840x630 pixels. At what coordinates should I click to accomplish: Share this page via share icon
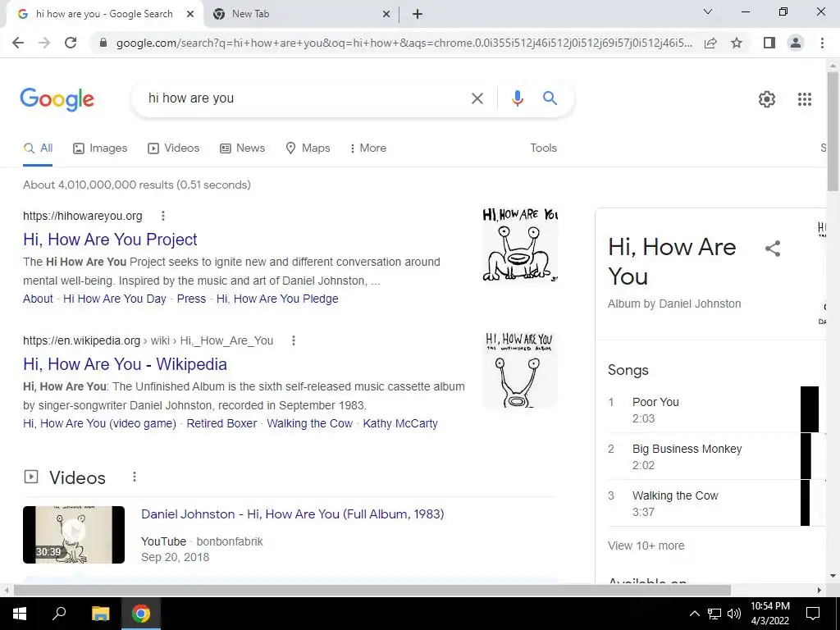(x=710, y=43)
